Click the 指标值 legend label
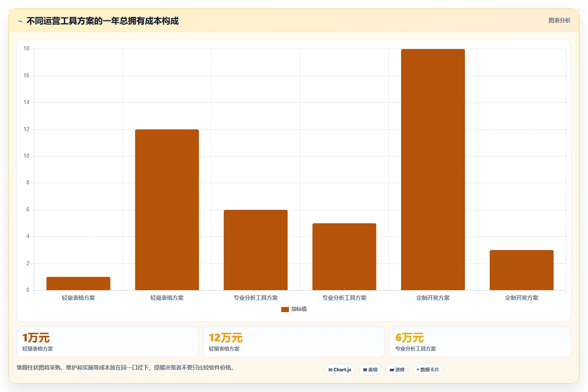This screenshot has height=392, width=588. [x=299, y=309]
